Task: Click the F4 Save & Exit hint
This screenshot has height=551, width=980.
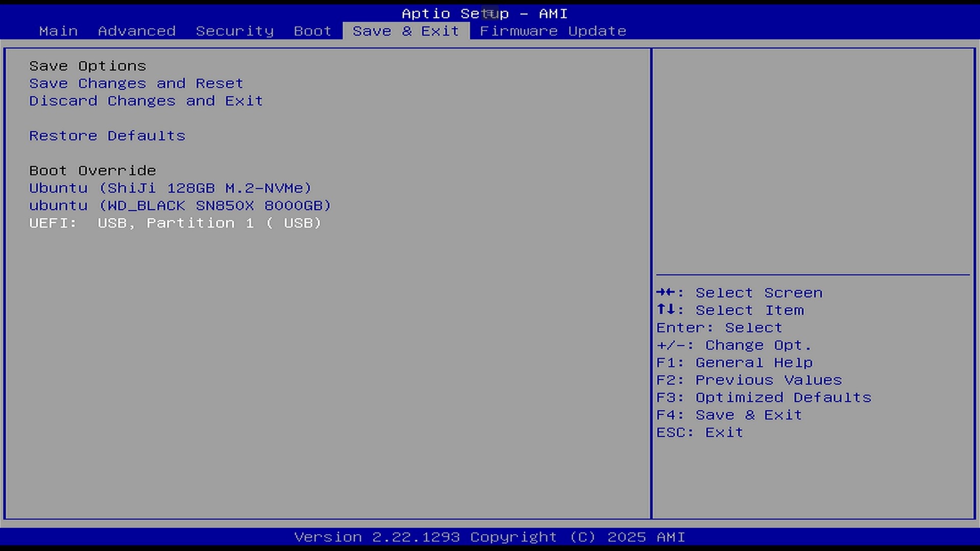Action: 729,415
